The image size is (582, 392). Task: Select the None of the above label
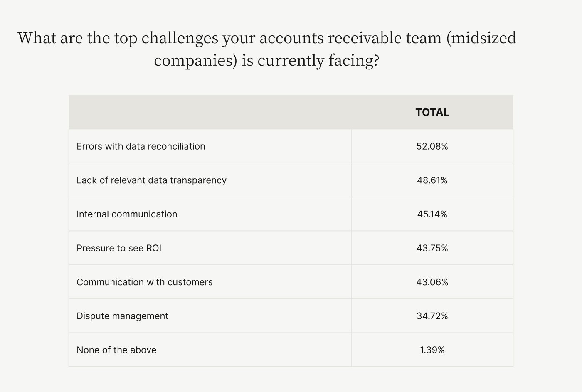coord(116,350)
